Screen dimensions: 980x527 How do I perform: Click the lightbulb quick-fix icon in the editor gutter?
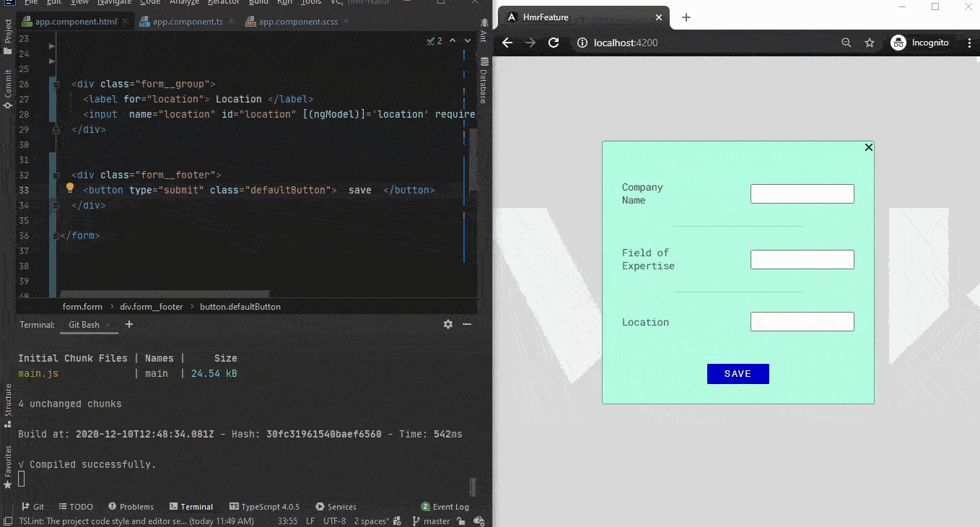(x=70, y=188)
